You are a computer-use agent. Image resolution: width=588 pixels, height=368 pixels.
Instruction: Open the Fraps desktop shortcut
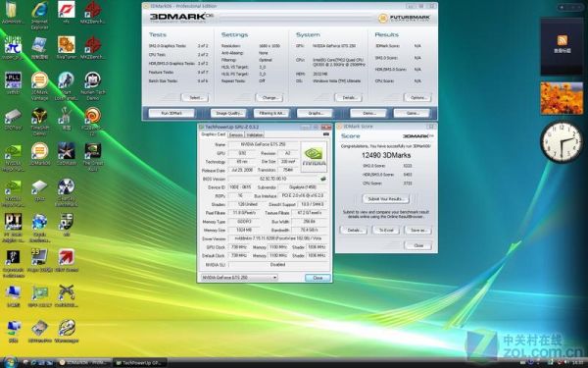point(40,261)
